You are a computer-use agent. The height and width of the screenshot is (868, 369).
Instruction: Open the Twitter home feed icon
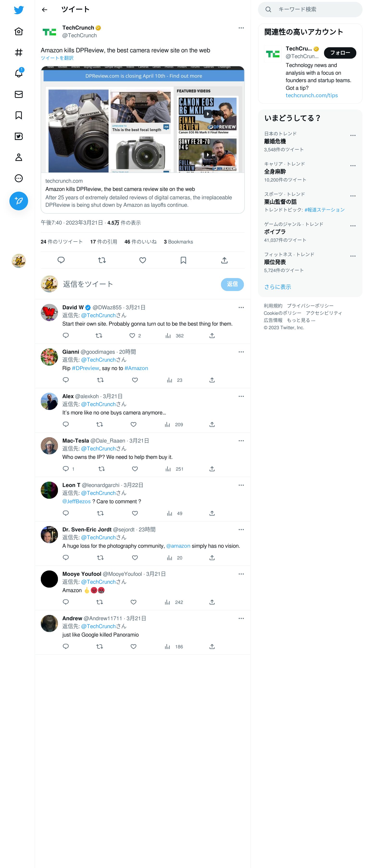(18, 31)
